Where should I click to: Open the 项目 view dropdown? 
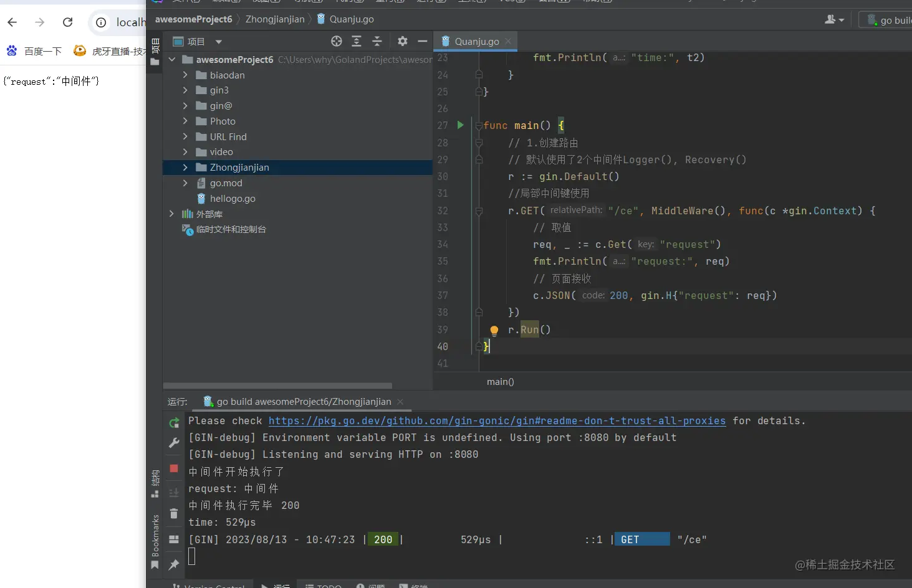pyautogui.click(x=218, y=42)
